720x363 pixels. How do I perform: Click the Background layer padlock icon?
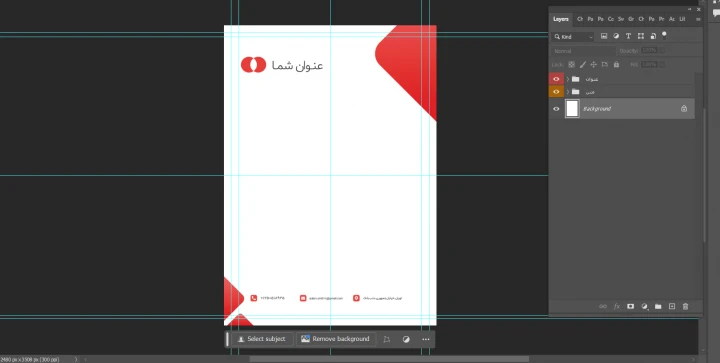[684, 109]
